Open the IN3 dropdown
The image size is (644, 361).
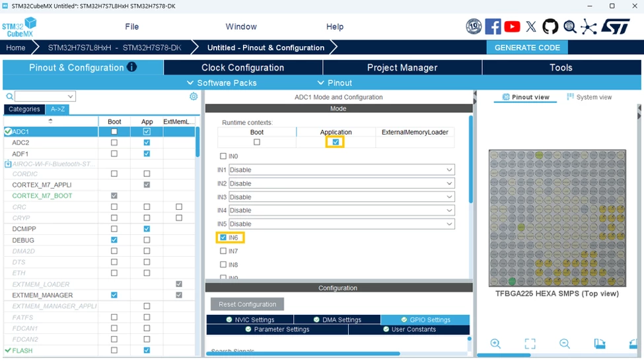click(341, 197)
